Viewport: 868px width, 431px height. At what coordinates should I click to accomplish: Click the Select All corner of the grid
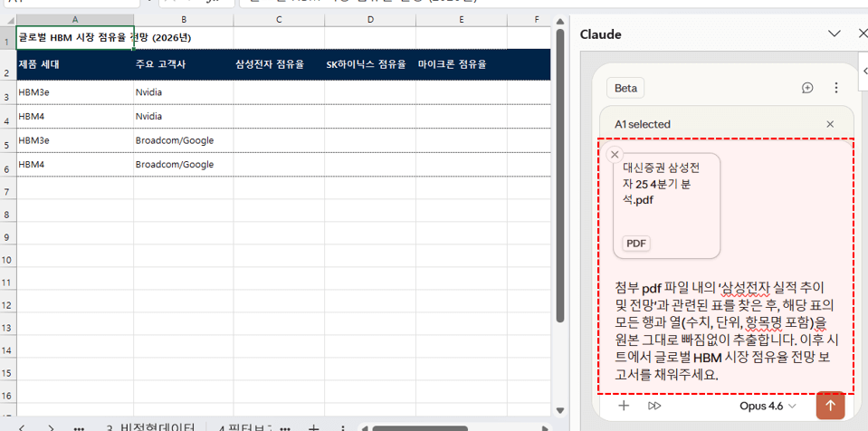(8, 20)
